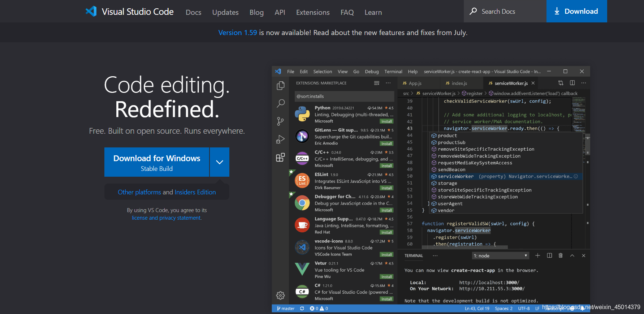Open the Terminal menu
The image size is (644, 314).
point(393,72)
